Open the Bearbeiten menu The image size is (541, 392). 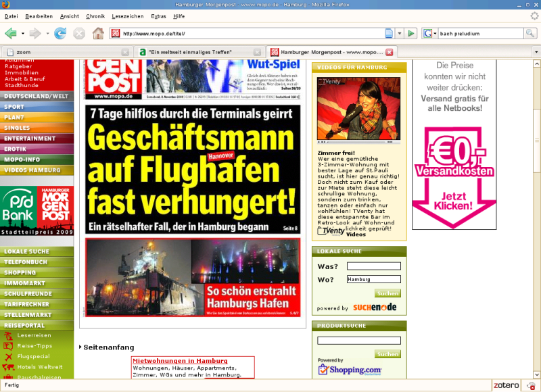pyautogui.click(x=39, y=16)
